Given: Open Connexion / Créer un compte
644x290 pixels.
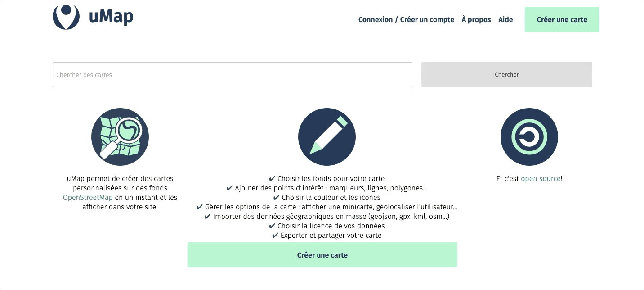Looking at the screenshot, I should [x=406, y=20].
